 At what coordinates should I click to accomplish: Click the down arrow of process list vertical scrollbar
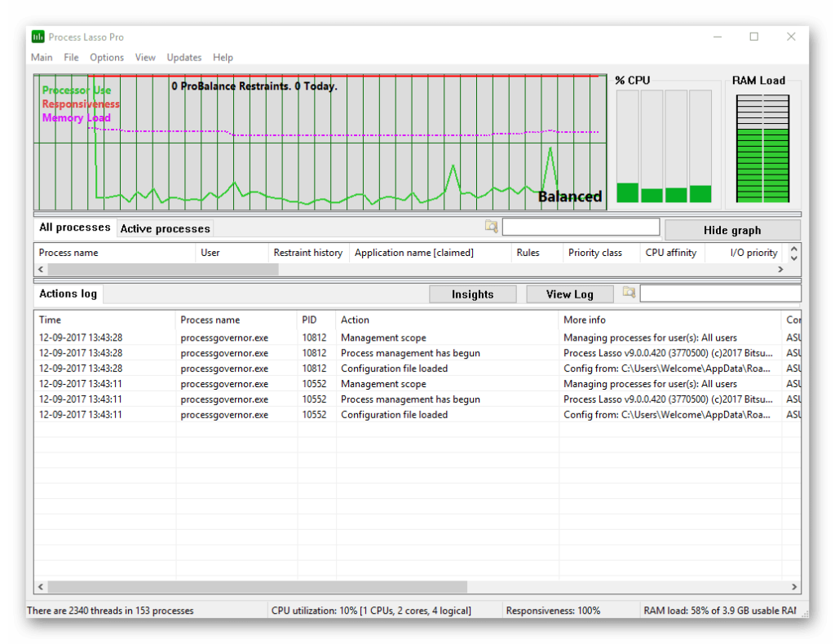(x=794, y=258)
